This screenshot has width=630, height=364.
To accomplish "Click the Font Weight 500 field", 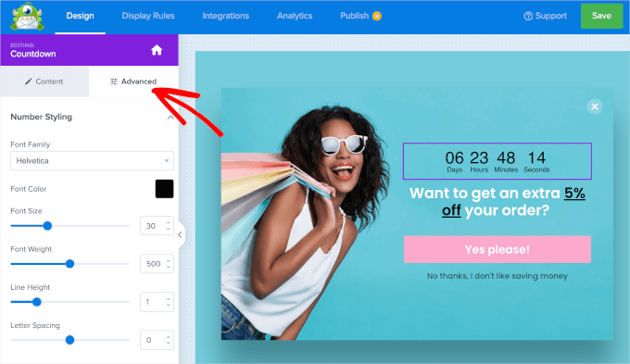I will pos(157,264).
